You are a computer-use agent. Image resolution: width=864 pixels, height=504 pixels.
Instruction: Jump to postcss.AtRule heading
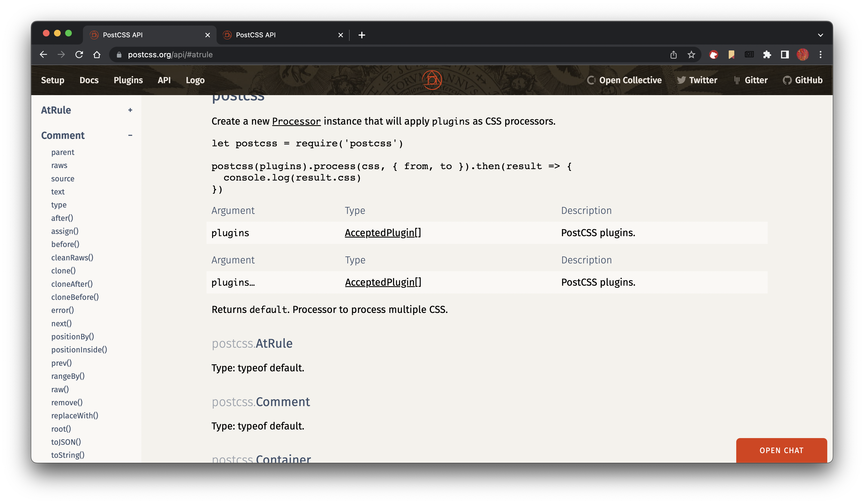pos(252,343)
